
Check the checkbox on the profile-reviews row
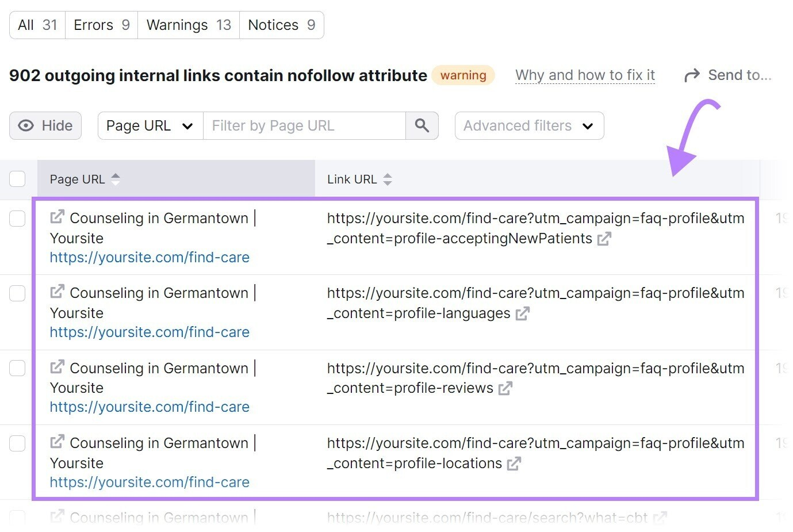[x=17, y=368]
